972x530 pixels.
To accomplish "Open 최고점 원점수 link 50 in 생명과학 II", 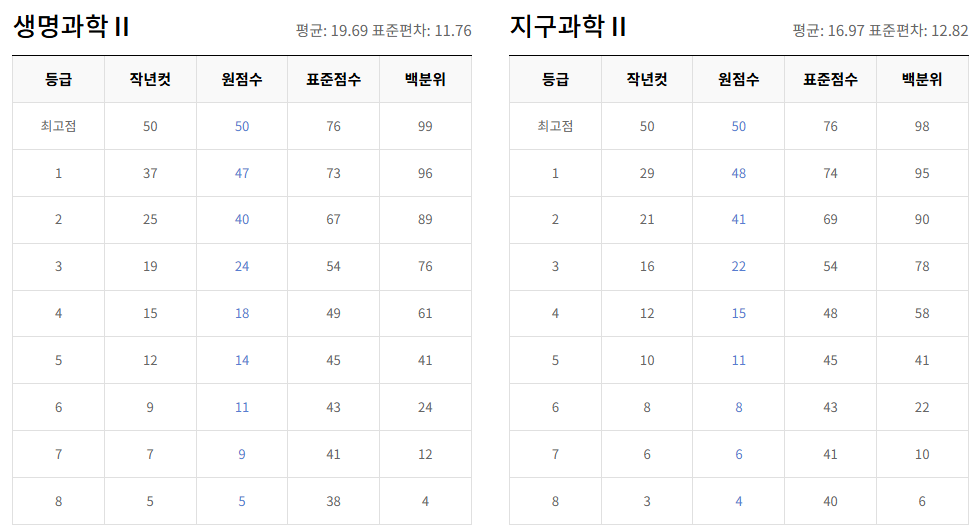I will [x=242, y=126].
